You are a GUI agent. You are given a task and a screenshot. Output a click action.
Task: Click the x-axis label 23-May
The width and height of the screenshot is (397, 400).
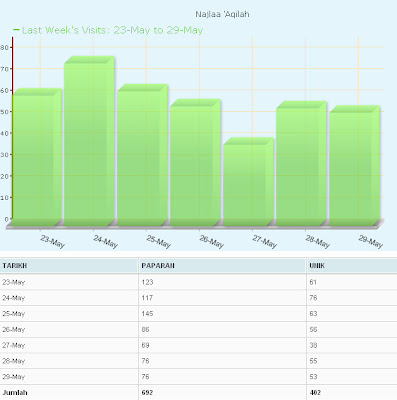pyautogui.click(x=52, y=241)
